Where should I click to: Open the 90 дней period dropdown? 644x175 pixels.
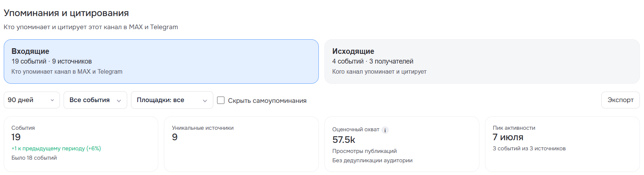click(32, 100)
